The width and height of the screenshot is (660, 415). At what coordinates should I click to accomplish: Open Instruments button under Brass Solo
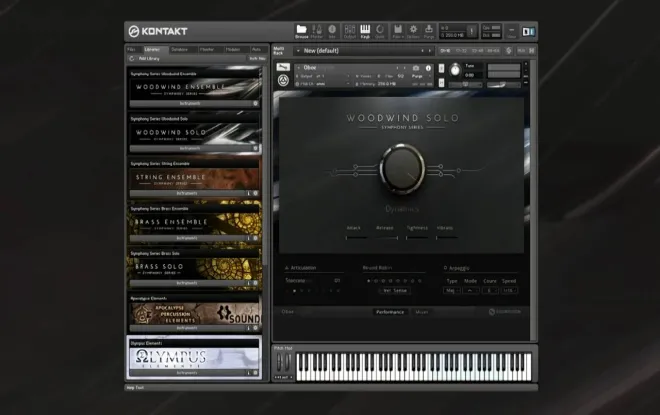(187, 283)
